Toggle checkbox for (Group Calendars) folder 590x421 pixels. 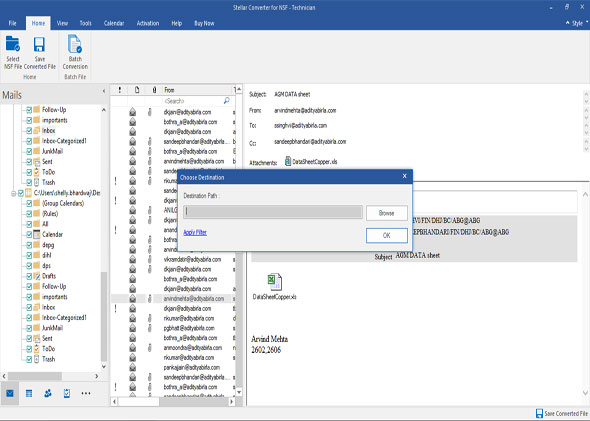click(29, 204)
